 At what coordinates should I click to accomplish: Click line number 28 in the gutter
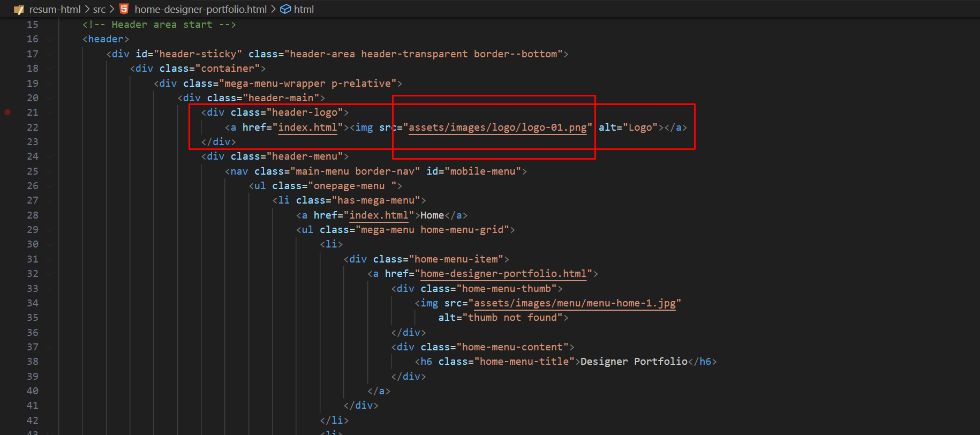tap(33, 215)
